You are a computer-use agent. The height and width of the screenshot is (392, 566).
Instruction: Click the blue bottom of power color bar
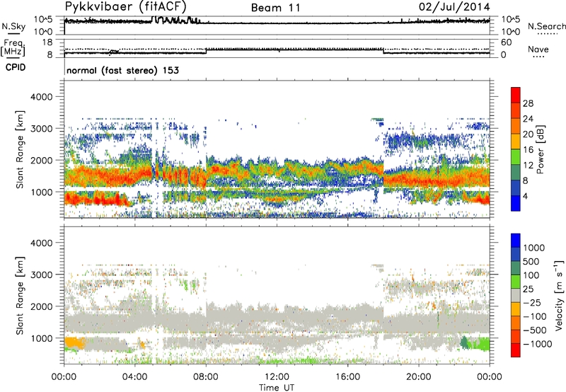[516, 203]
